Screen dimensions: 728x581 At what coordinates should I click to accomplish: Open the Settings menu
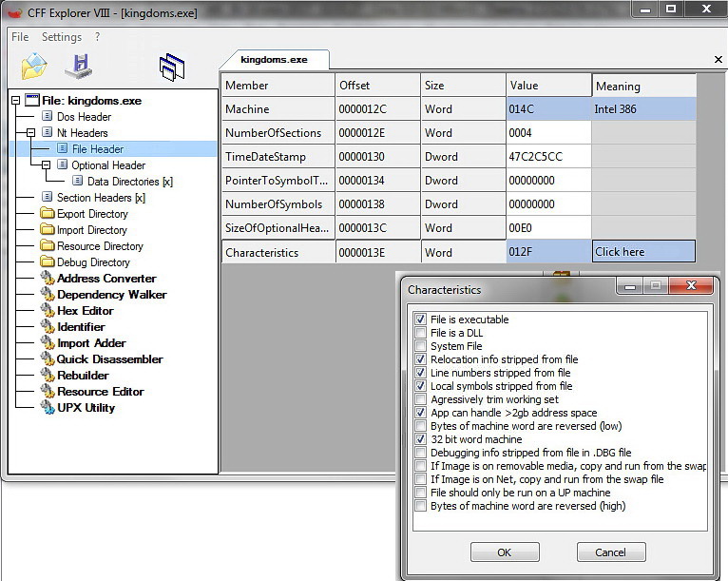point(62,37)
